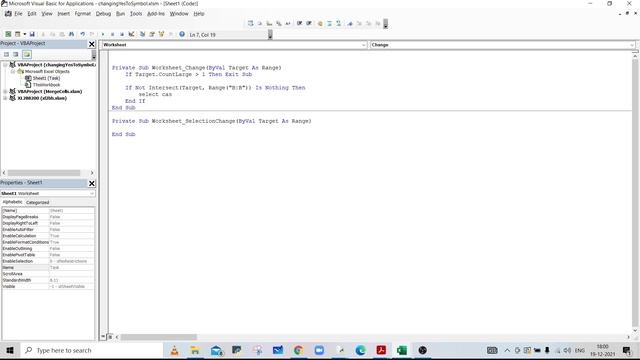This screenshot has height=360, width=640.
Task: Click the Break pause icon
Action: [x=112, y=34]
